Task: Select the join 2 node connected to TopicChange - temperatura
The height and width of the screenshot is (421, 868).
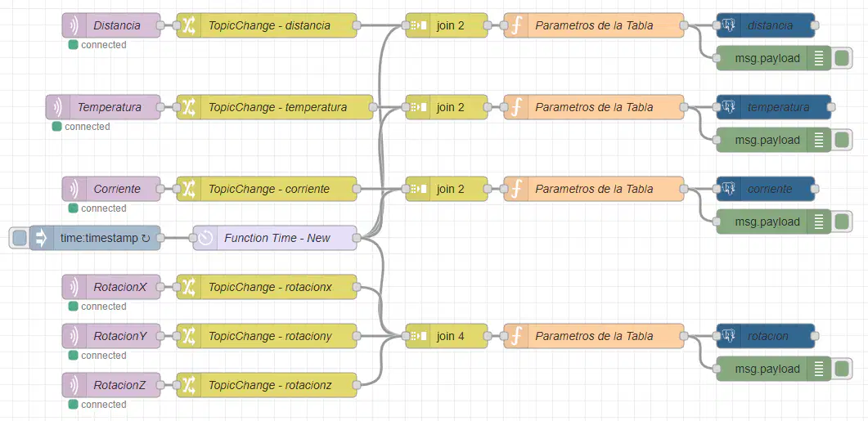Action: [447, 107]
